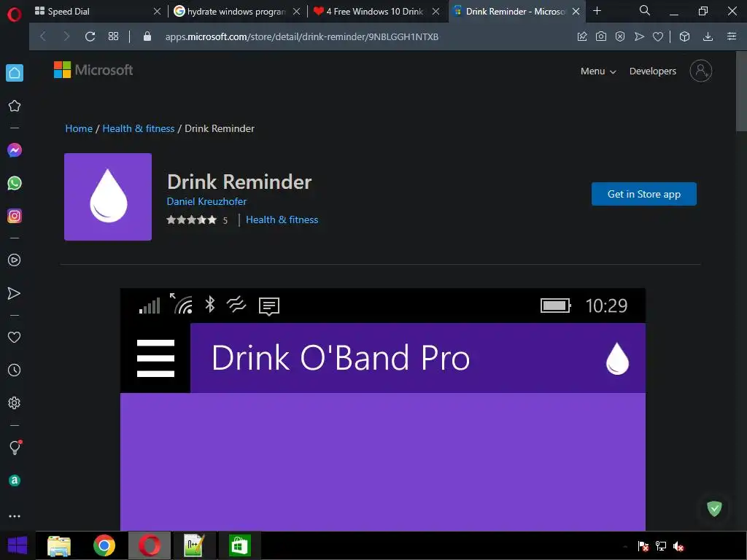Open the ad blocker shield icon in the address bar
Viewport: 747px width, 560px height.
(620, 36)
